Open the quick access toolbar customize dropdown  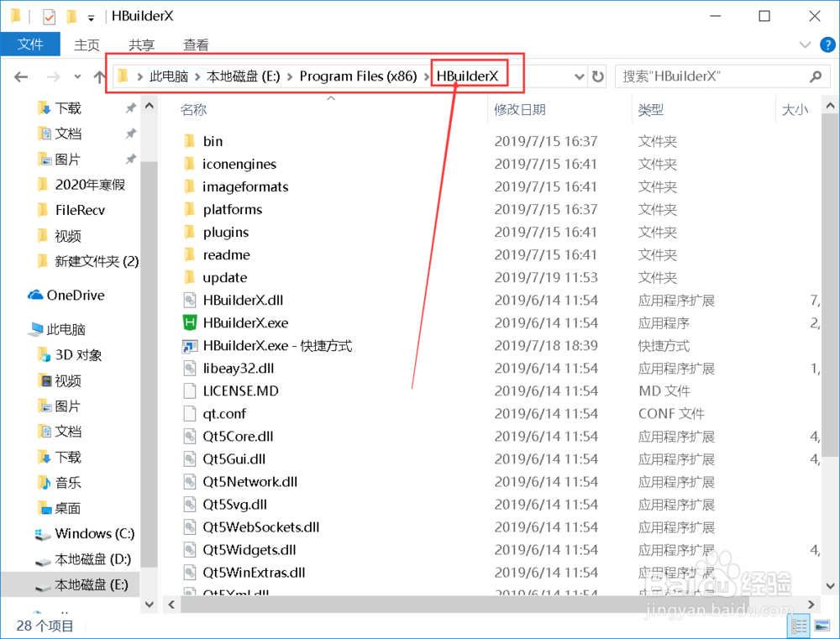point(90,15)
